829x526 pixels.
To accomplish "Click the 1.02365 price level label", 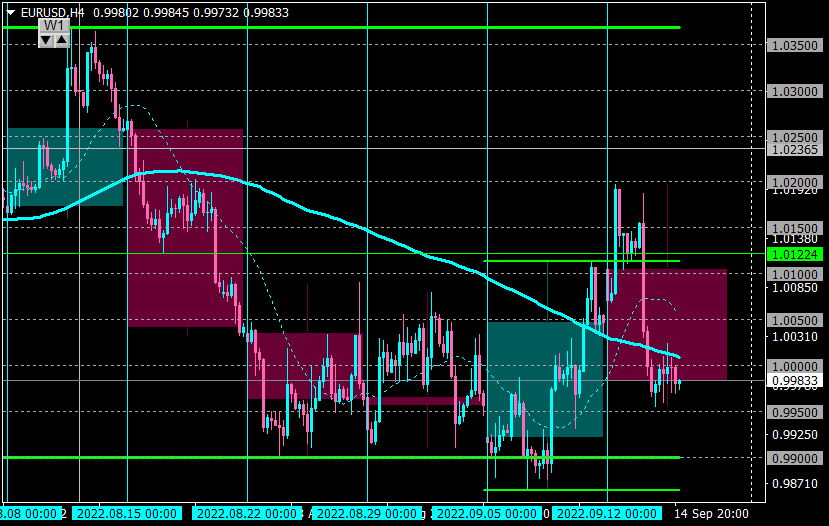I will click(x=795, y=150).
